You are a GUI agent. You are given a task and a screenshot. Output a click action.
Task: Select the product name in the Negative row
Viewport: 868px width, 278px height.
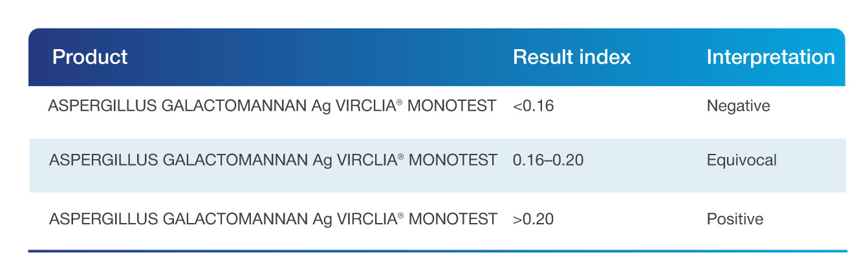(272, 105)
